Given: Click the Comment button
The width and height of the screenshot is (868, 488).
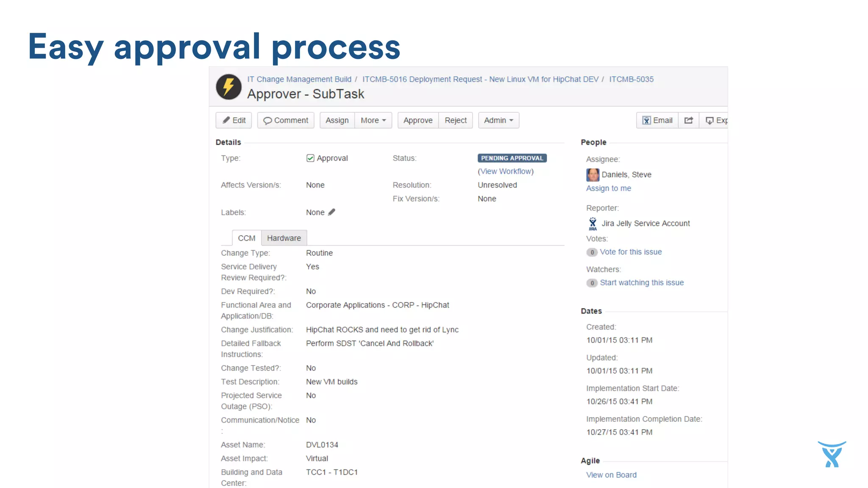Looking at the screenshot, I should pos(286,120).
